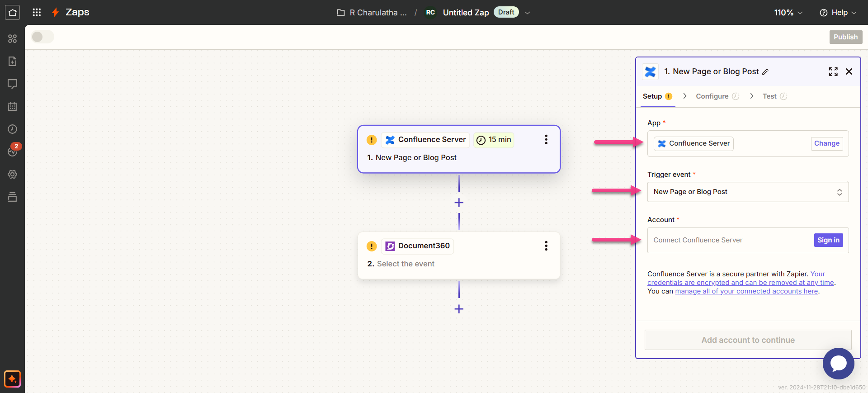Add a step between Confluence and Document360
Image resolution: width=868 pixels, height=393 pixels.
click(459, 203)
